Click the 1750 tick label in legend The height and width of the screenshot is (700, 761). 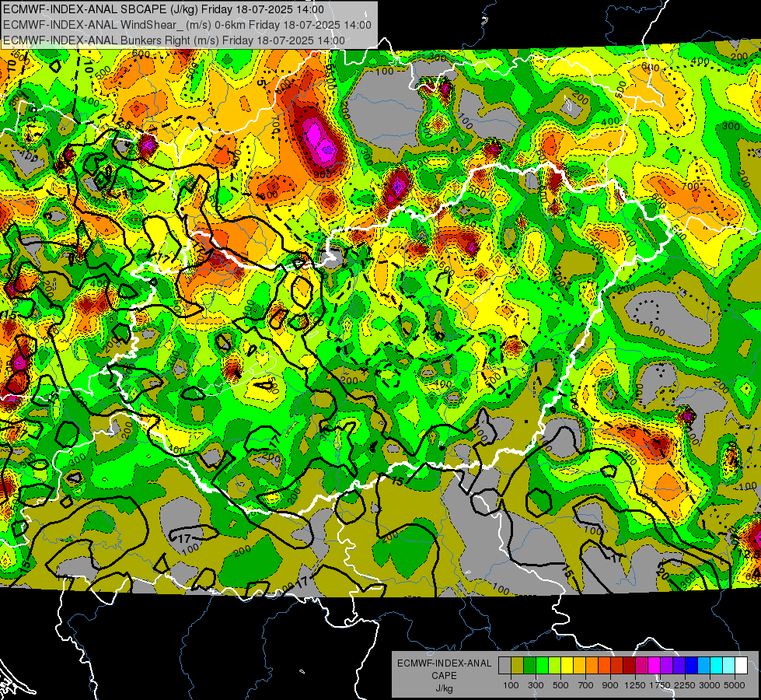coord(660,685)
